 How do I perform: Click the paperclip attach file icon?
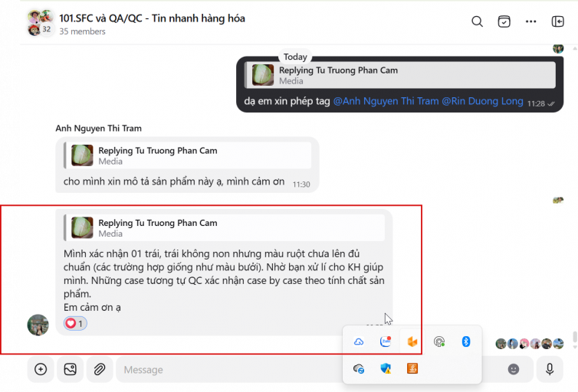coord(100,369)
